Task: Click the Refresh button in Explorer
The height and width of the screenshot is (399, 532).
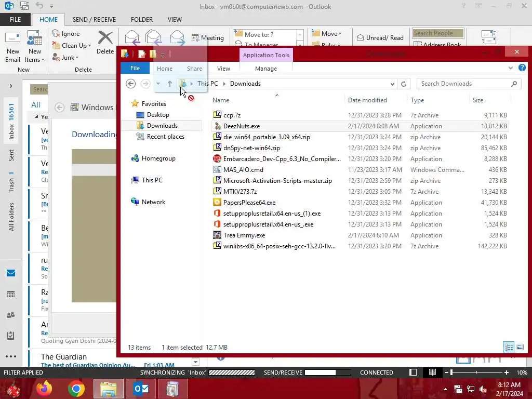Action: tap(403, 84)
